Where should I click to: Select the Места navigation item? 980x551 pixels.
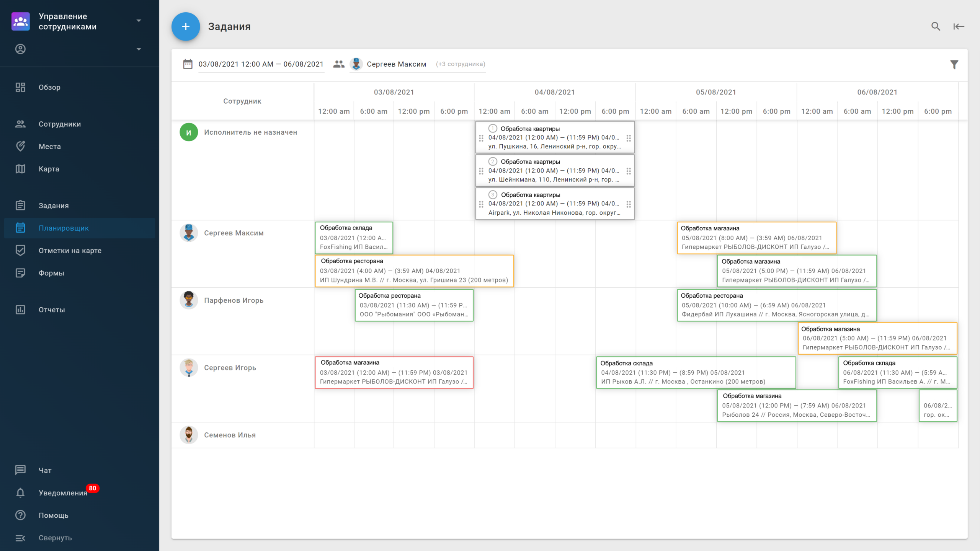click(x=51, y=146)
